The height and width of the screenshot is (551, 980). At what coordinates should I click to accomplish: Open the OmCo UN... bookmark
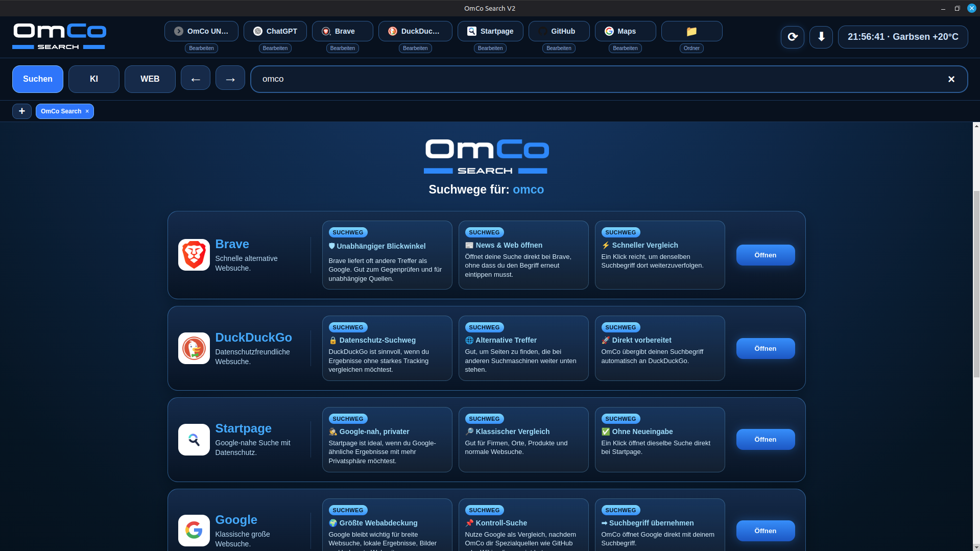[x=201, y=31]
